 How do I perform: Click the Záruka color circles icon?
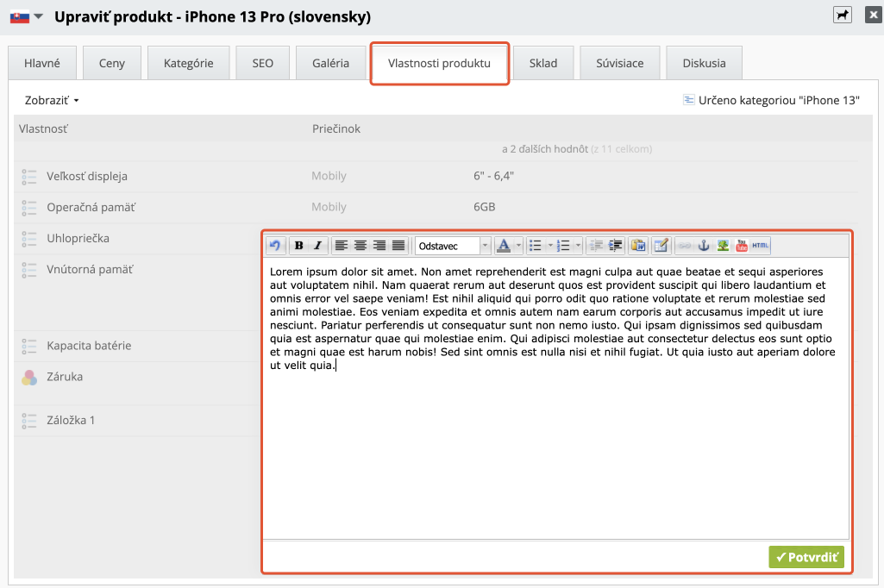(x=29, y=377)
